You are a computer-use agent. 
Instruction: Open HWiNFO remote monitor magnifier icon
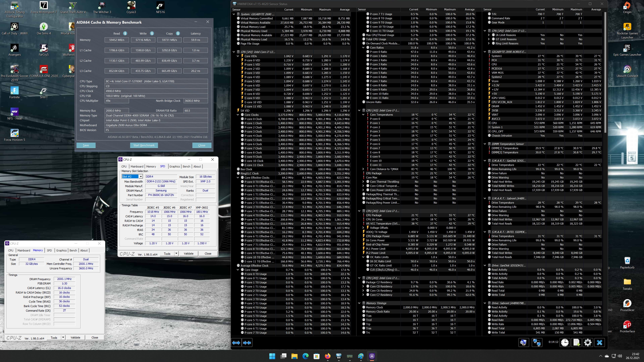[523, 342]
